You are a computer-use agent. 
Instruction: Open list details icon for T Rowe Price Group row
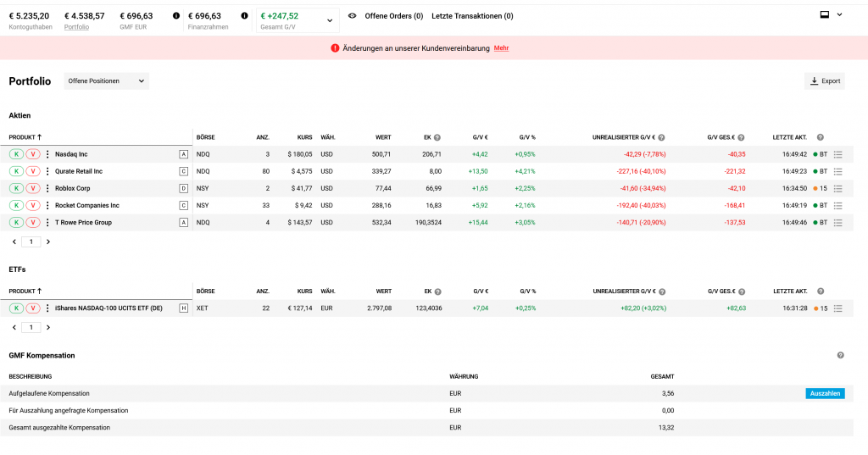[x=837, y=223]
